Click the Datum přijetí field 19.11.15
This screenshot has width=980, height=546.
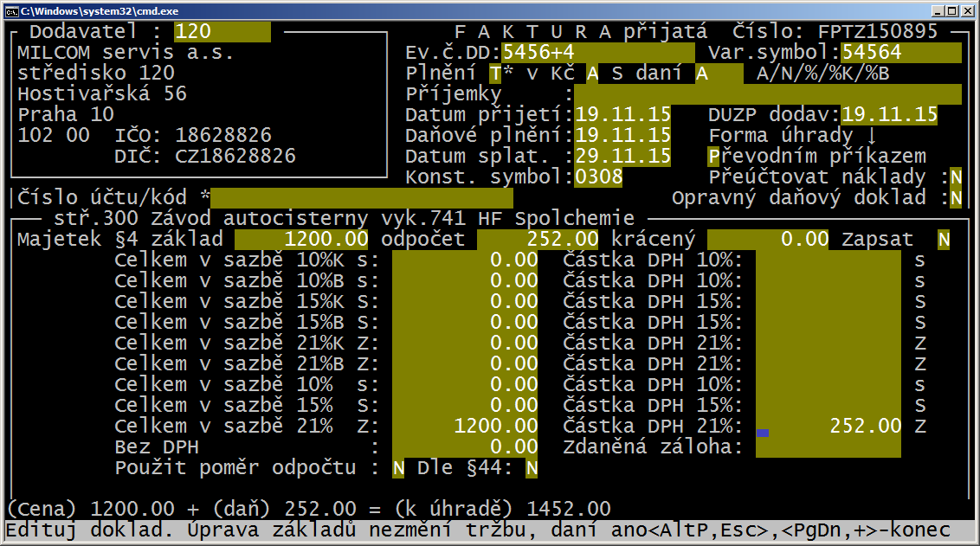click(x=622, y=115)
